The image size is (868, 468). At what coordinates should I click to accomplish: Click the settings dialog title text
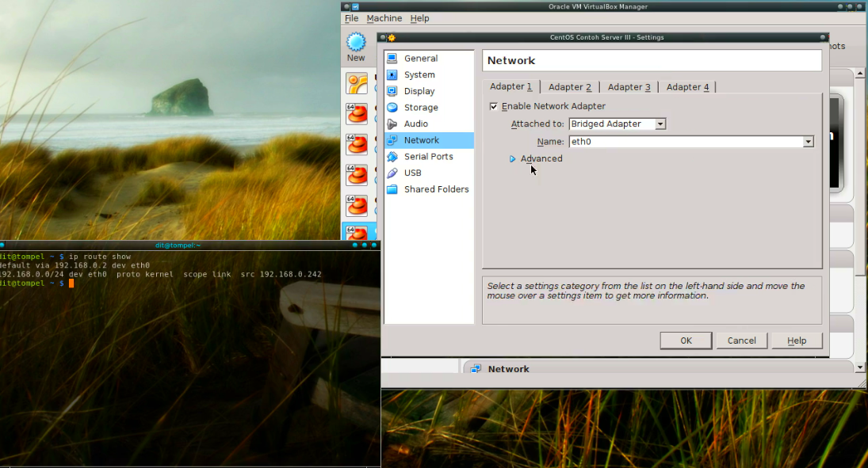[606, 38]
